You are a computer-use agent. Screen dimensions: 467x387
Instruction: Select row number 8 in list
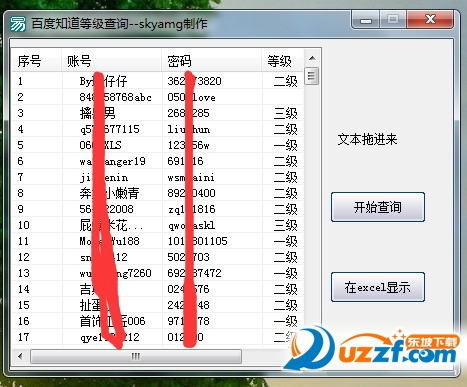[157, 193]
